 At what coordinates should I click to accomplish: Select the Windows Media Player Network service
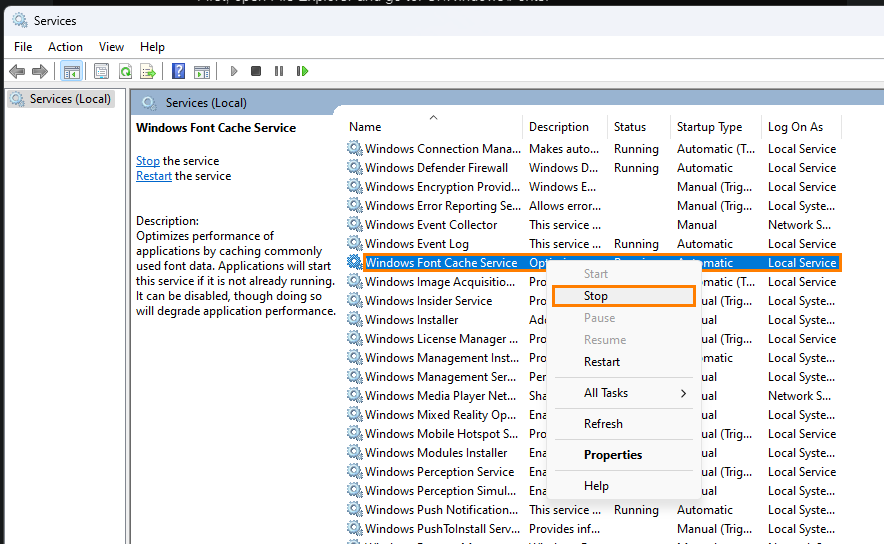tap(440, 396)
